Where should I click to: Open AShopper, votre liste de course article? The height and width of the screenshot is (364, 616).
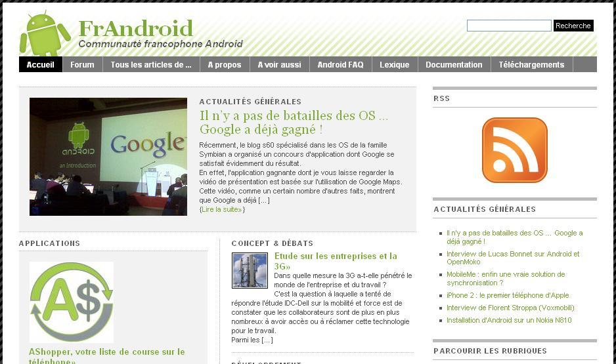tap(107, 356)
